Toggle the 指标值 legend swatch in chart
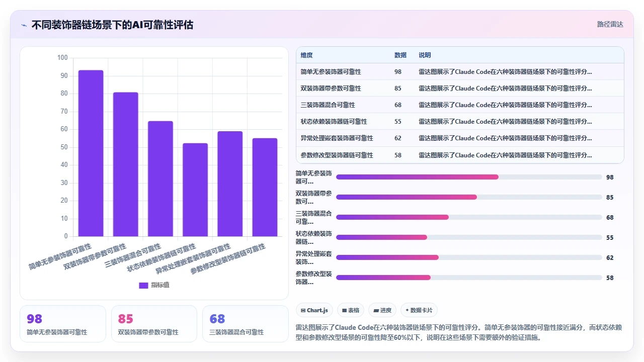This screenshot has height=362, width=644. point(143,285)
